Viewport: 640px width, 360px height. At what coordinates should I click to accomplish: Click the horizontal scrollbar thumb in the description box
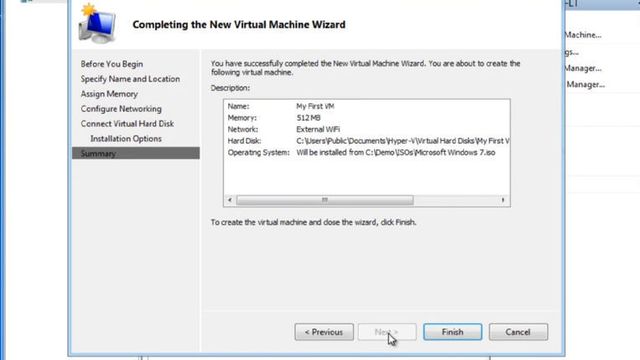tap(325, 200)
